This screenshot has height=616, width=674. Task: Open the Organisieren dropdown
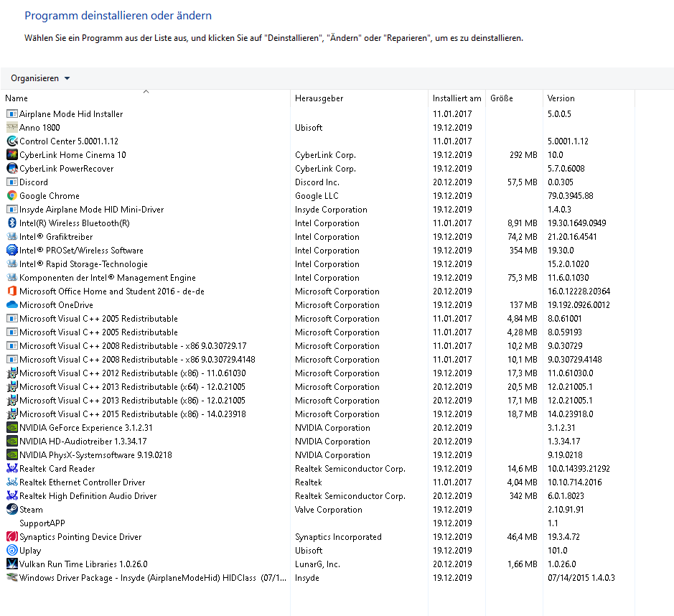click(40, 78)
